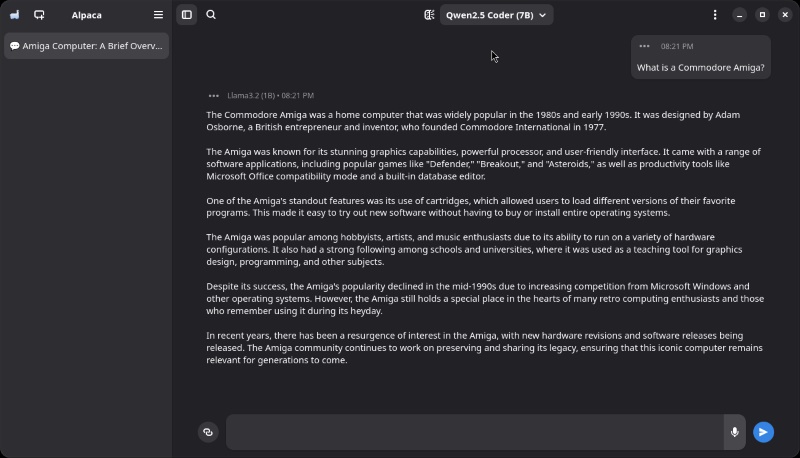Click the 'What is a Commodore Amiga?' message bubble
The image size is (800, 458).
tap(700, 68)
